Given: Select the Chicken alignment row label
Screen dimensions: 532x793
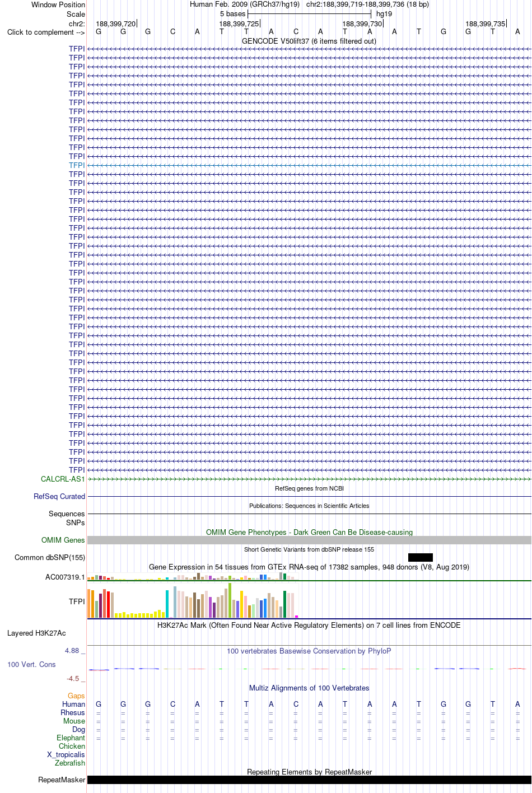Looking at the screenshot, I should pos(72,746).
